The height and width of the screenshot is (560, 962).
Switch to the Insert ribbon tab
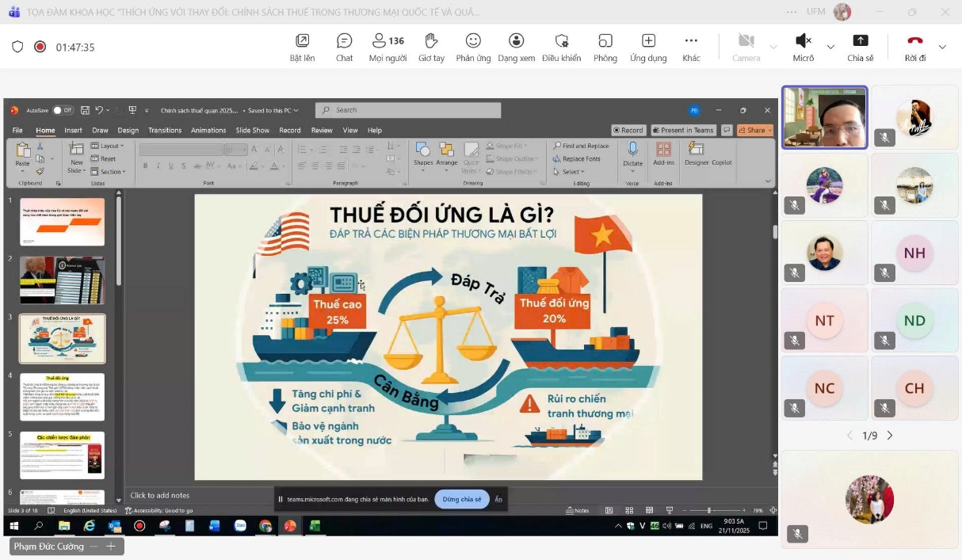[73, 130]
